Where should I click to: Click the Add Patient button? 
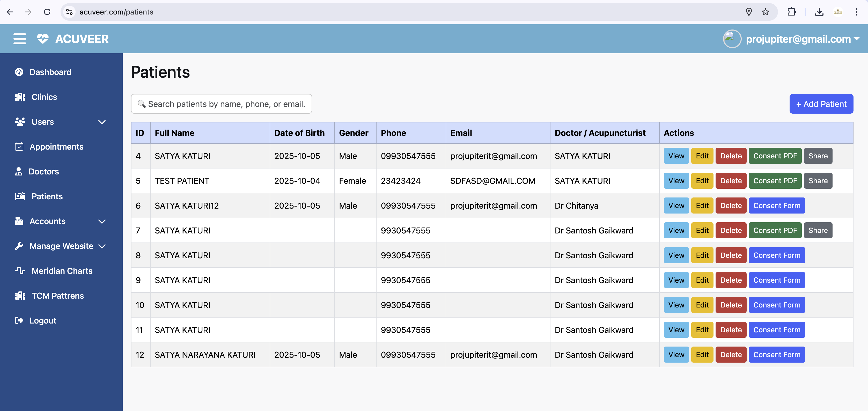[821, 104]
